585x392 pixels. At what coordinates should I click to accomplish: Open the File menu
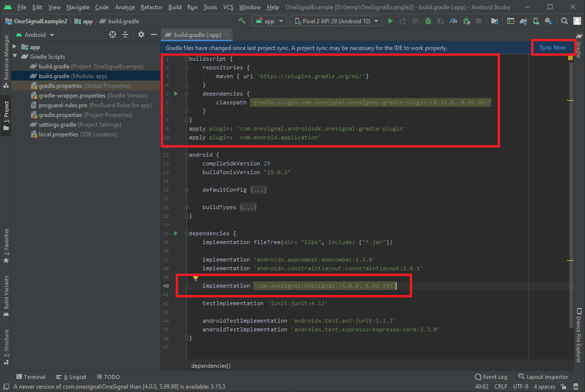click(x=22, y=7)
